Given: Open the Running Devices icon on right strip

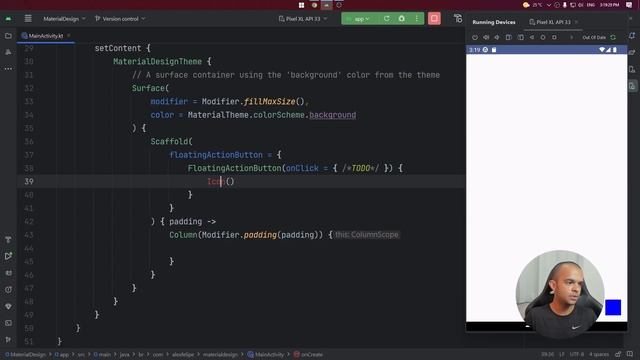Looking at the screenshot, I should click(x=632, y=86).
